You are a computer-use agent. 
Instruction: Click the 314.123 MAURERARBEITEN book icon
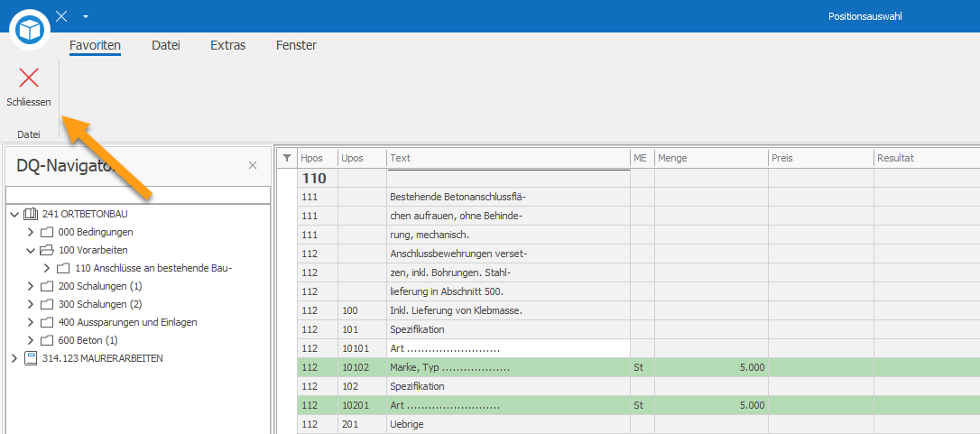[x=31, y=358]
